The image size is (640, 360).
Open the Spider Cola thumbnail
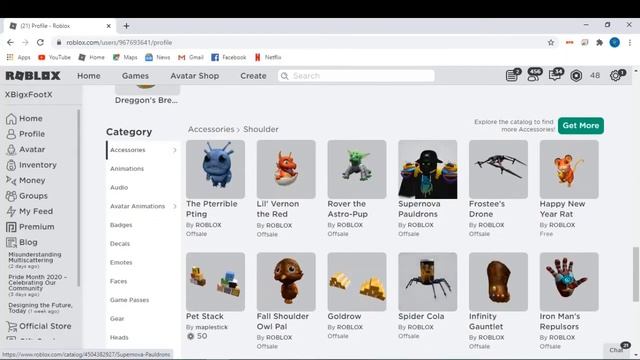(428, 282)
